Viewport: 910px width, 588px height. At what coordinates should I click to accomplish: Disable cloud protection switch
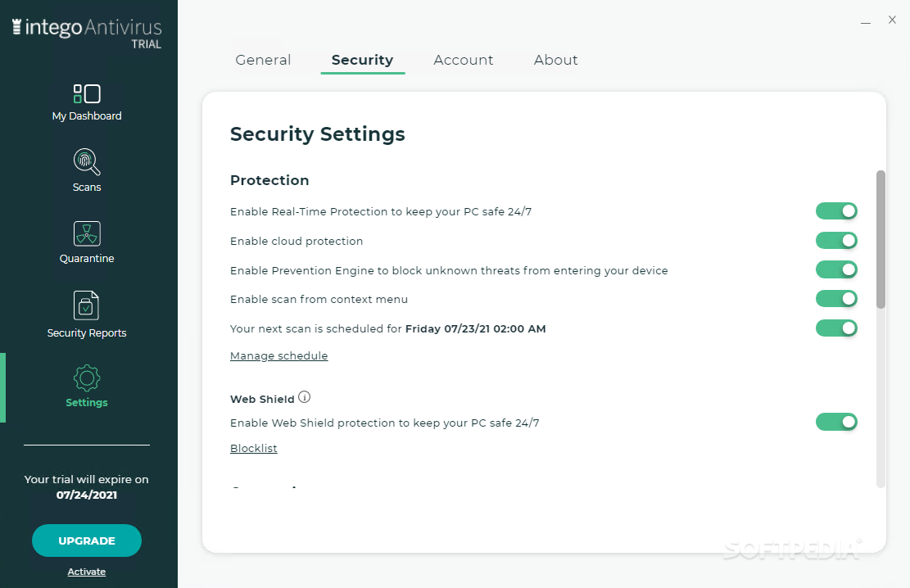[x=836, y=240]
